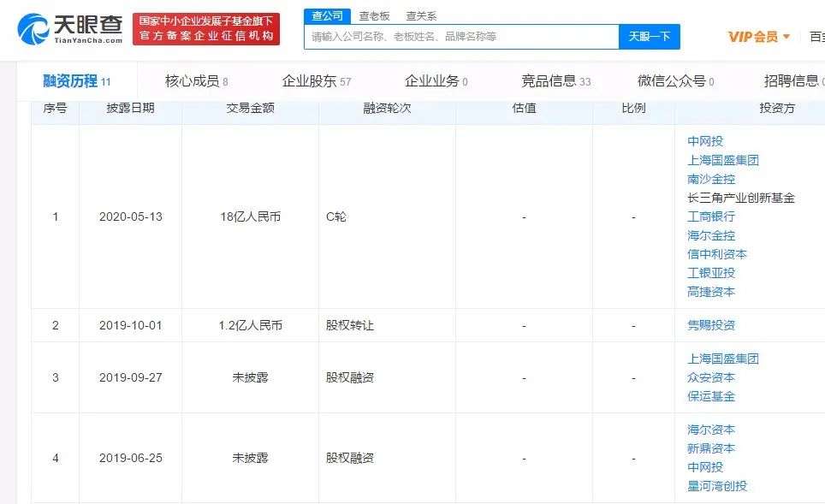The image size is (825, 504).
Task: Click the date 2019-06-25
Action: 130,459
